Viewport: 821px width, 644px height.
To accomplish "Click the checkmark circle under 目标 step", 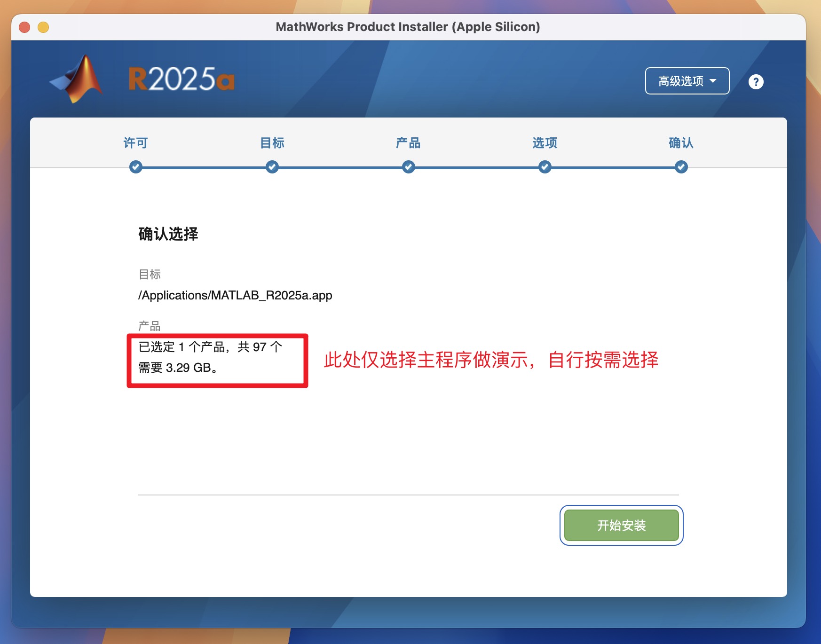I will 272,167.
